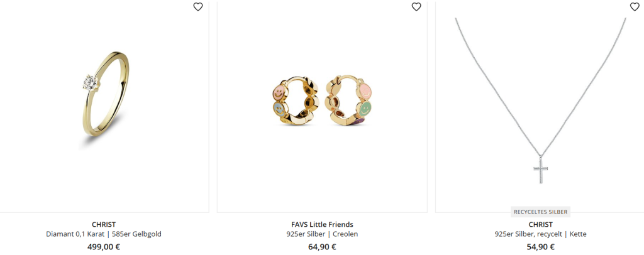Viewport: 644px width, 255px height.
Task: Click the 64,90 € price
Action: pyautogui.click(x=322, y=247)
